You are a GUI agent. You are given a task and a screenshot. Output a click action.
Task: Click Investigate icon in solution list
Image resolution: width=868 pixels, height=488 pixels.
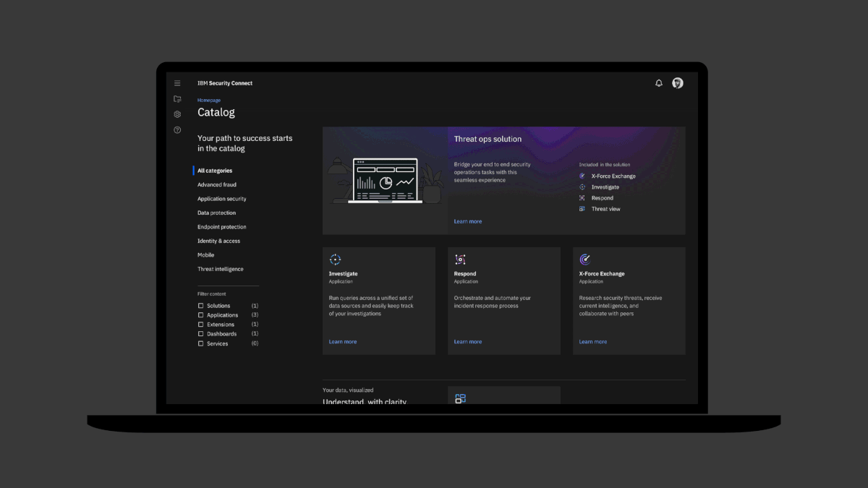(x=582, y=187)
